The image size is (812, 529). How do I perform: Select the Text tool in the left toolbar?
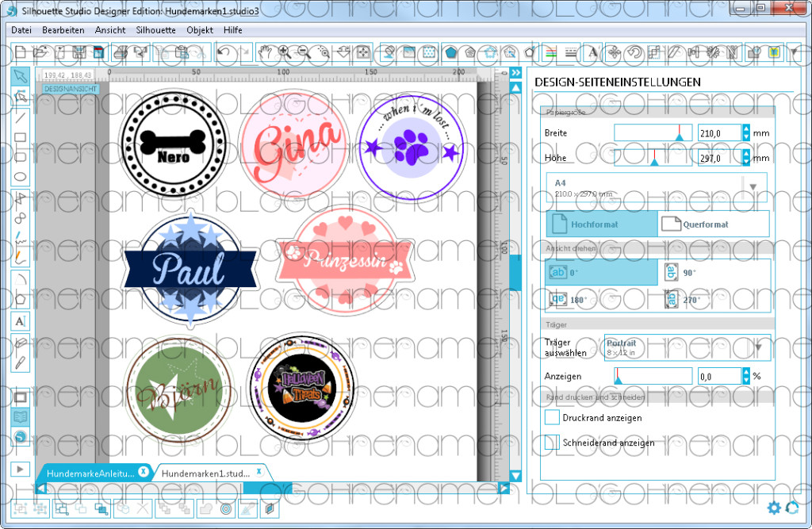point(20,321)
